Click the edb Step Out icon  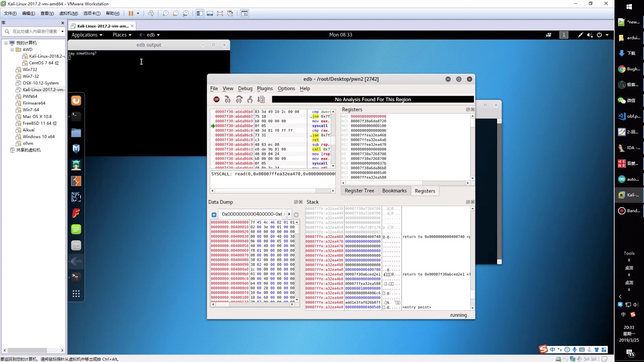click(250, 100)
